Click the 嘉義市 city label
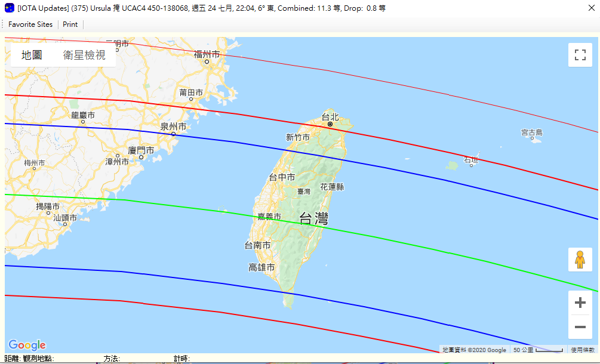 (269, 217)
